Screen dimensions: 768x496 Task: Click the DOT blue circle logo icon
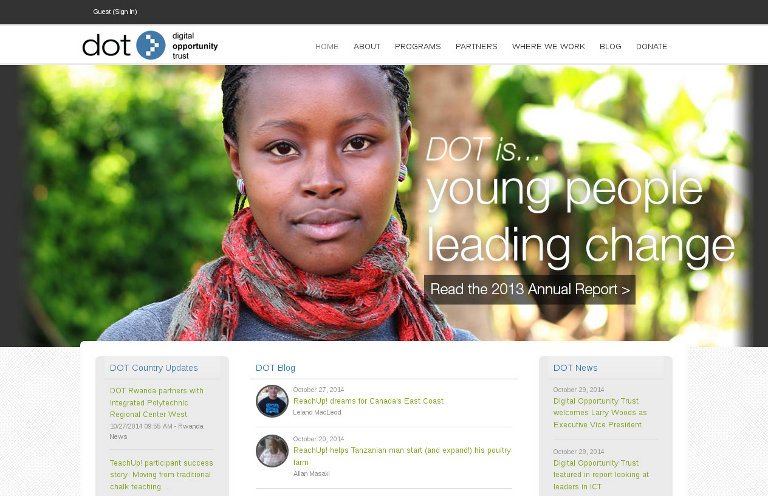click(150, 46)
